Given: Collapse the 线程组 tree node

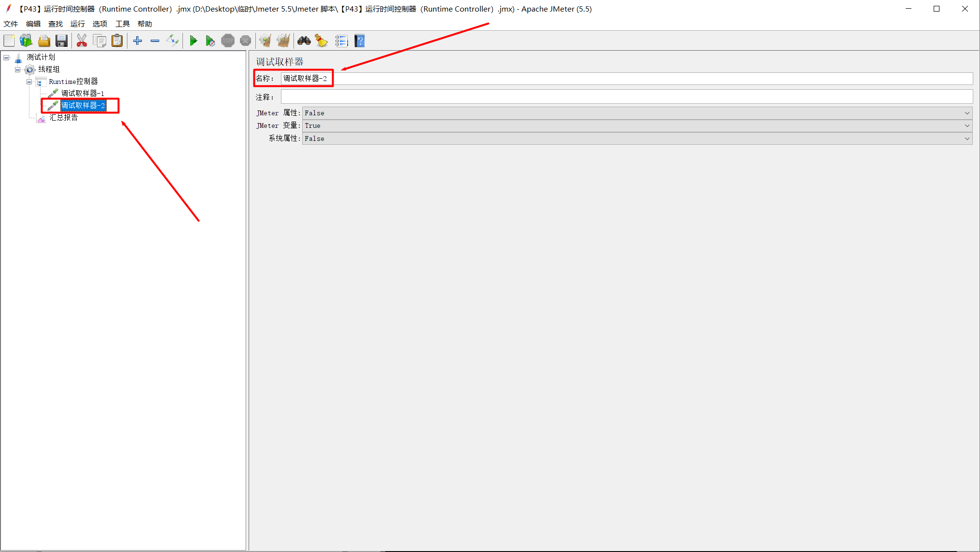Looking at the screenshot, I should (x=18, y=69).
